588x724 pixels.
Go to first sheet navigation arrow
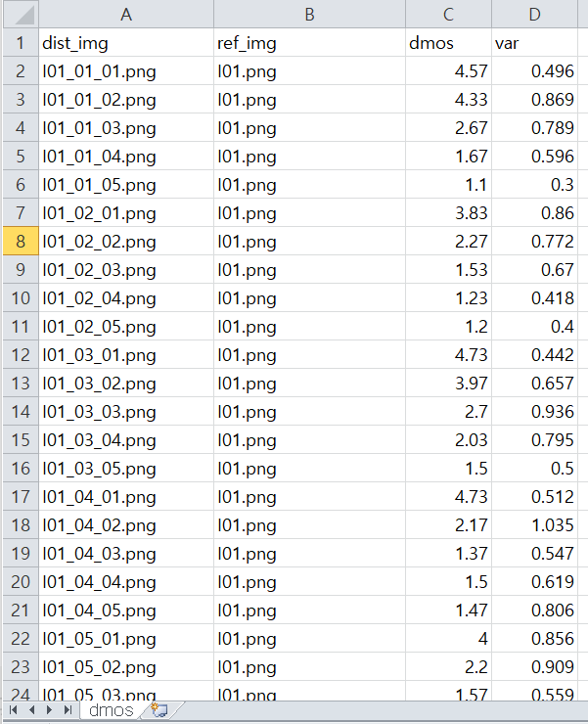(x=14, y=709)
